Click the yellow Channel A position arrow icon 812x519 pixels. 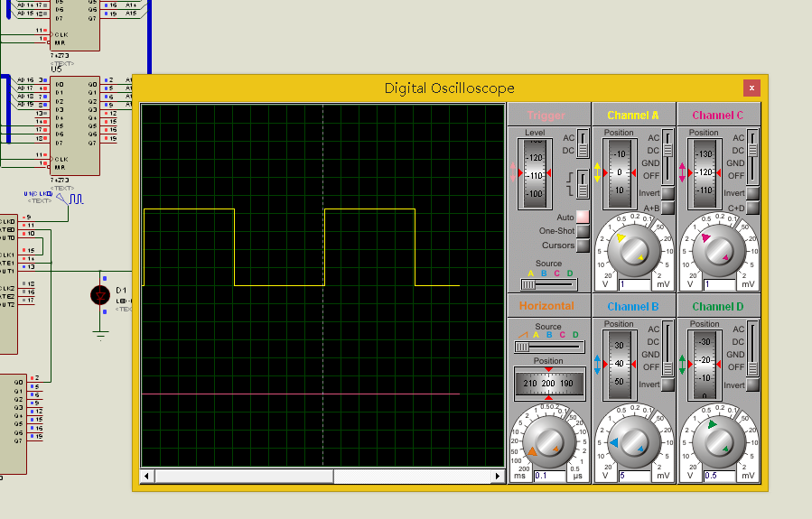[597, 172]
